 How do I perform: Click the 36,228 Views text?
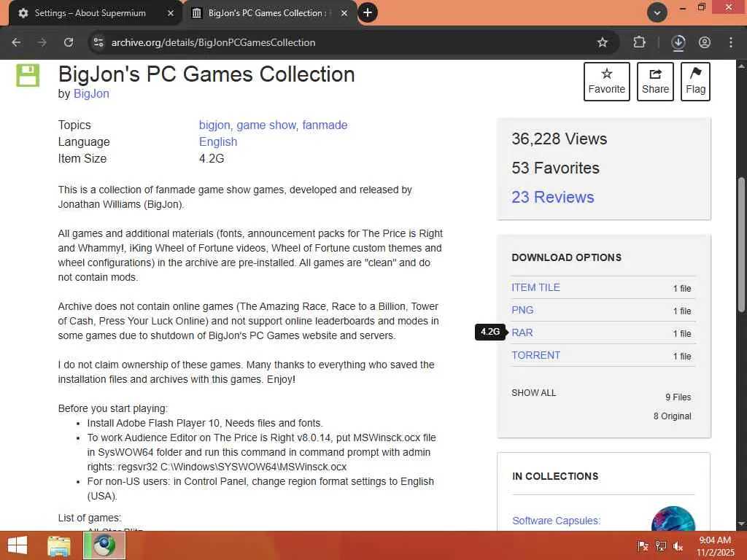560,139
